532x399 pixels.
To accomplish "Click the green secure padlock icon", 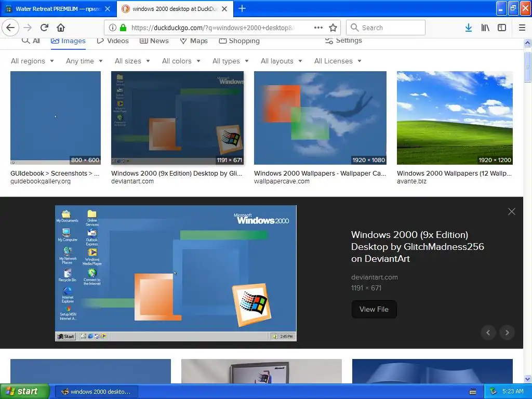I will tap(123, 28).
